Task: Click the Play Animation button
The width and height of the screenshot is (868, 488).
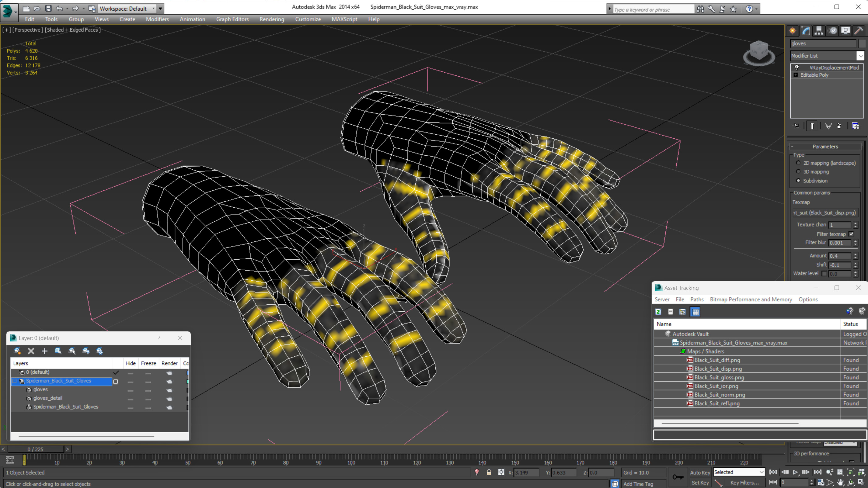Action: tap(795, 472)
